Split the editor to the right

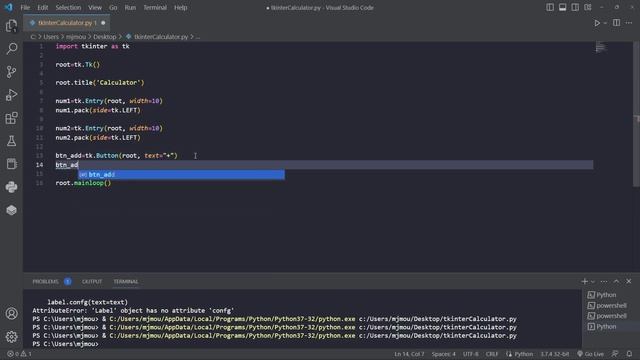616,23
